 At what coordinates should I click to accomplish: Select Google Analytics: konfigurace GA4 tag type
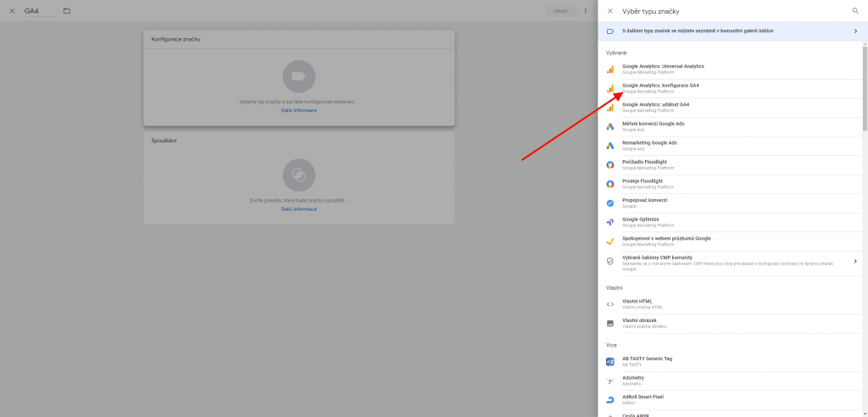click(x=733, y=89)
